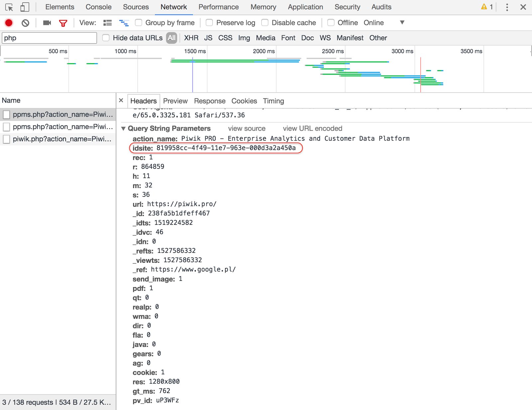
Task: Activate the inspect element picker icon
Action: click(x=9, y=7)
